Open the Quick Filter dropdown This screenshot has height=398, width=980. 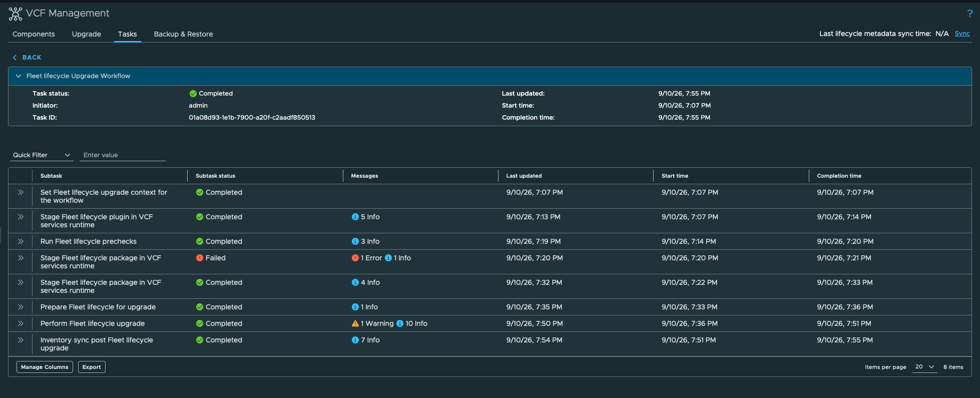42,155
